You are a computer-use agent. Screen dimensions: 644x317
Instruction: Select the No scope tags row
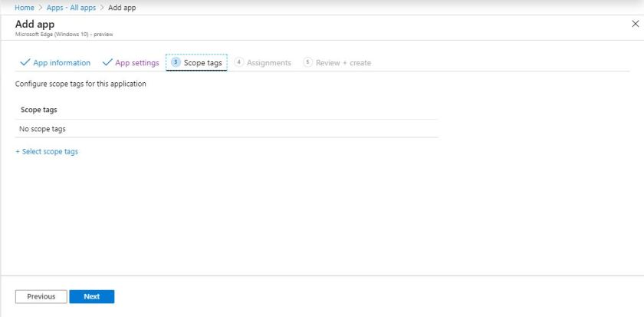pos(43,129)
